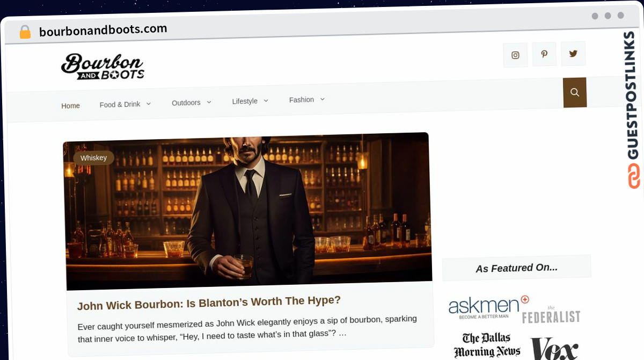Expand the Lifestyle dropdown arrow
The height and width of the screenshot is (360, 644).
coord(266,100)
